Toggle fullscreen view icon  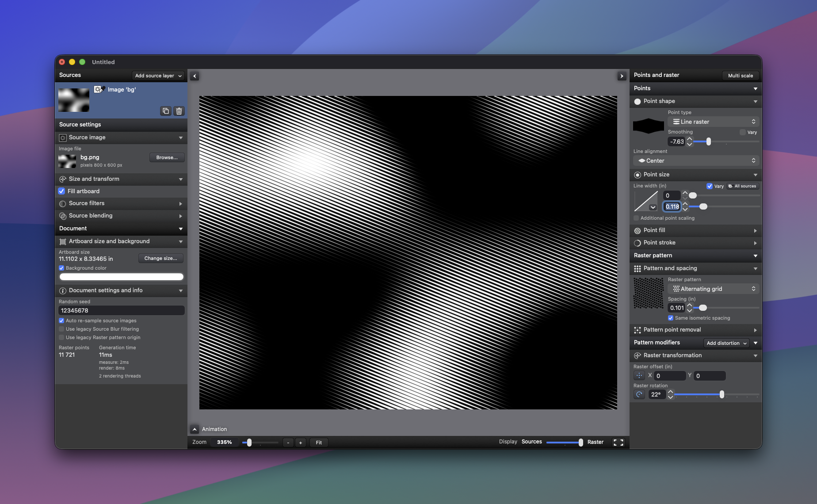618,442
